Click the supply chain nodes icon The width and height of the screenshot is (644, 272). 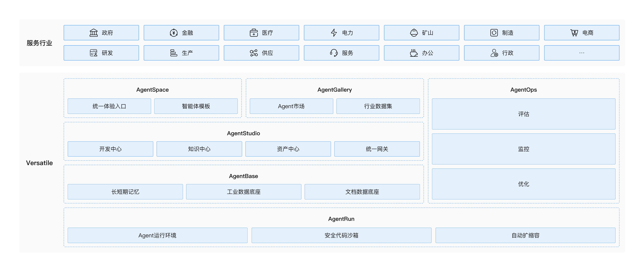(253, 53)
